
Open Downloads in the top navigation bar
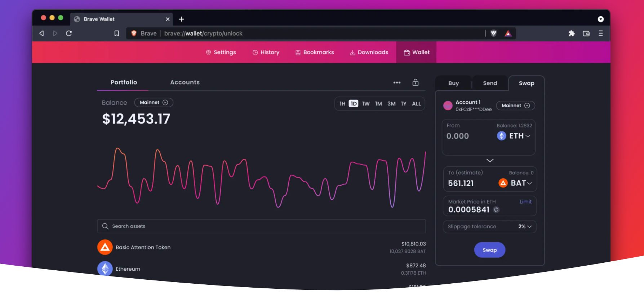(369, 52)
